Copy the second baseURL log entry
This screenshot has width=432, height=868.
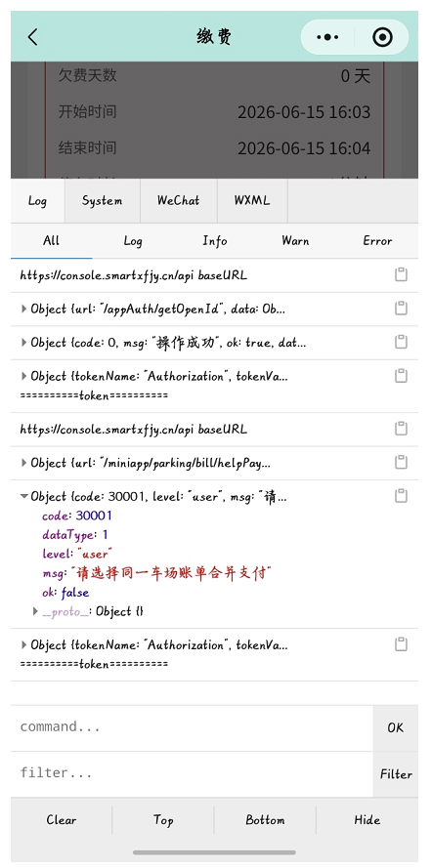[x=401, y=429]
